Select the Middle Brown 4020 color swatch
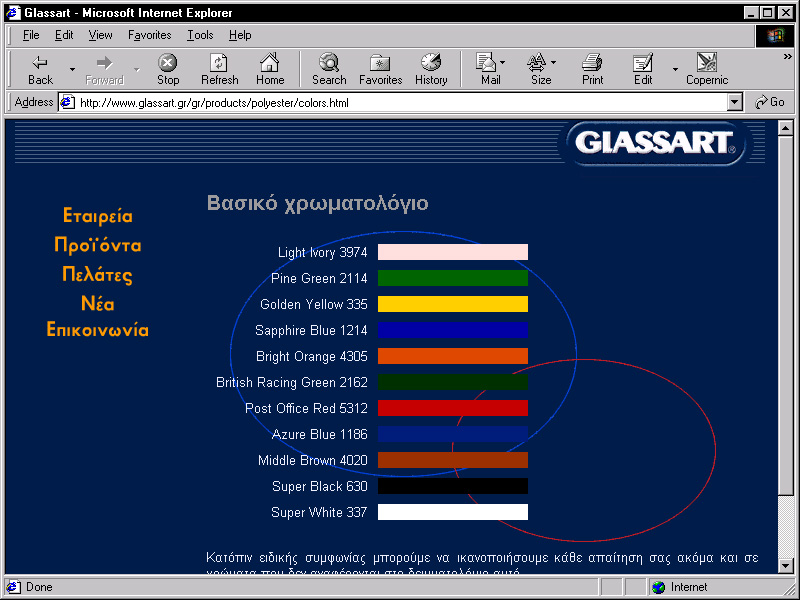Viewport: 800px width, 600px height. [x=453, y=460]
